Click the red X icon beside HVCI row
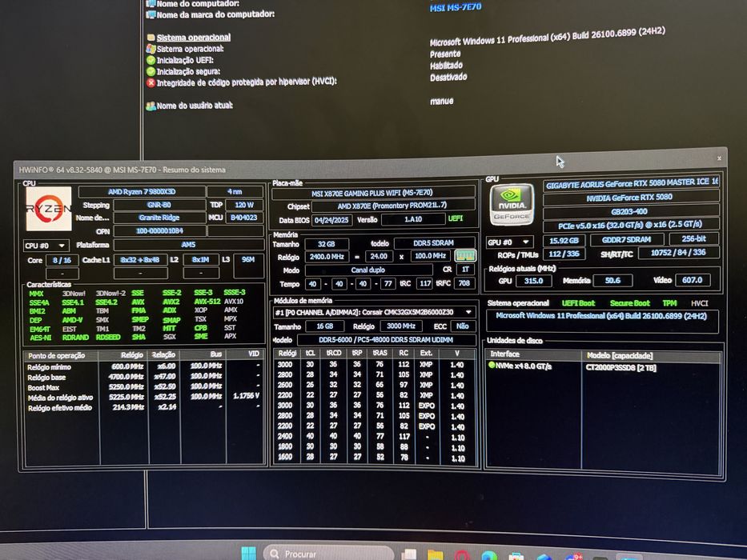Image resolution: width=747 pixels, height=560 pixels. (x=151, y=83)
